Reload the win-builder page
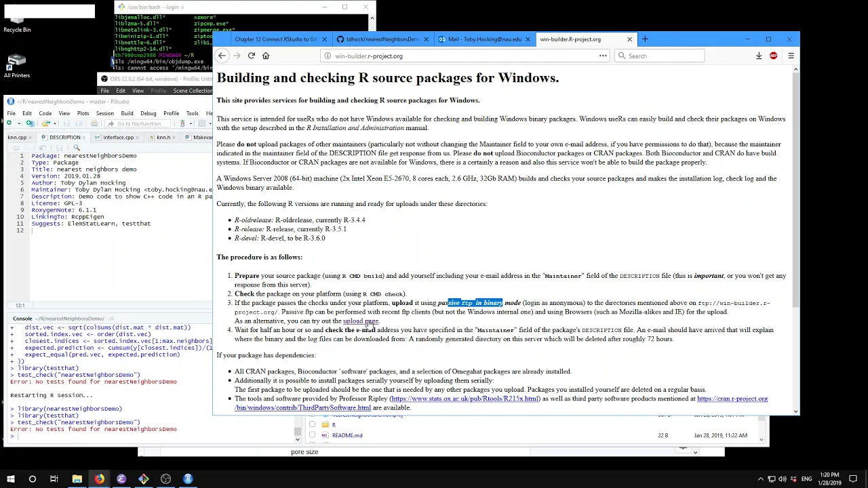Image resolution: width=868 pixels, height=488 pixels. 251,56
